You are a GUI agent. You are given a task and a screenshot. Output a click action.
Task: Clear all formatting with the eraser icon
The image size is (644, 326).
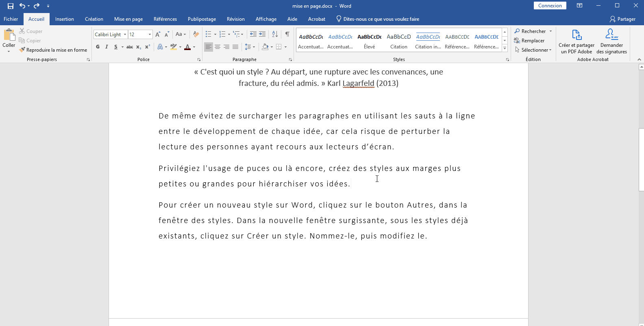pos(196,35)
